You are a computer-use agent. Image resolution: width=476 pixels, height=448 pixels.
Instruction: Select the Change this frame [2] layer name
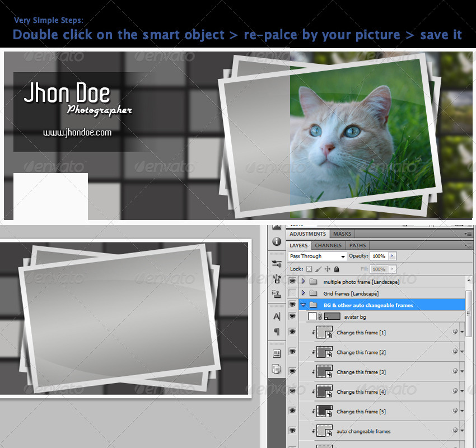(361, 352)
